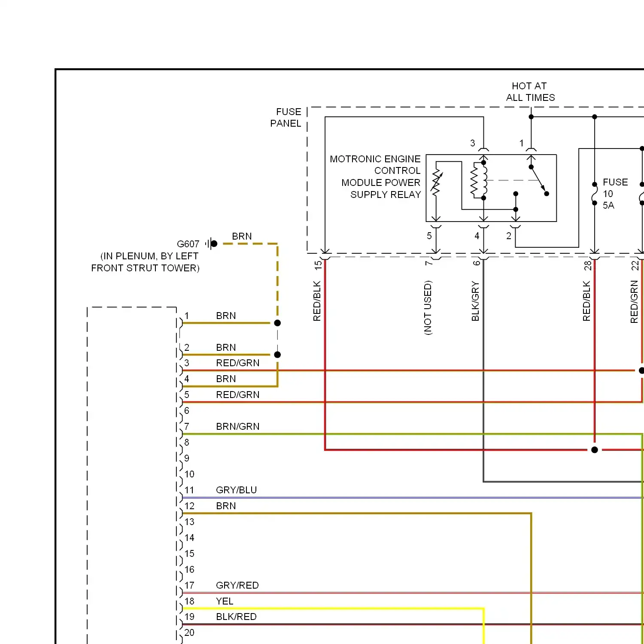
Task: Select the BLK/RED label on row 19
Action: click(237, 617)
